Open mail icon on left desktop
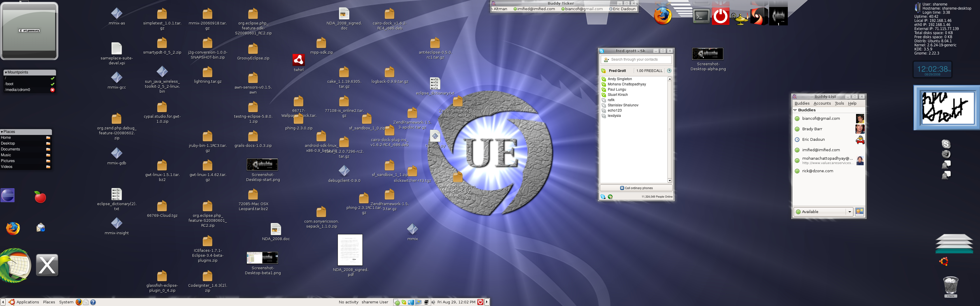The height and width of the screenshot is (306, 980). point(40,228)
